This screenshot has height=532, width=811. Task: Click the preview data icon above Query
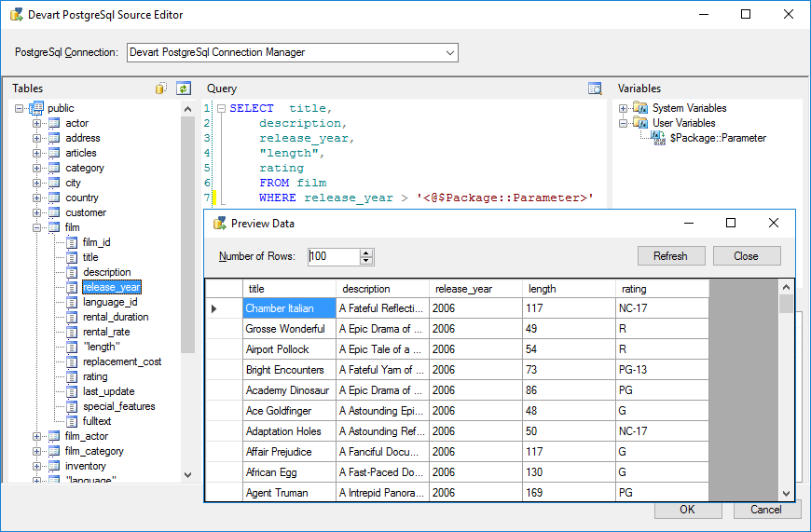tap(595, 89)
